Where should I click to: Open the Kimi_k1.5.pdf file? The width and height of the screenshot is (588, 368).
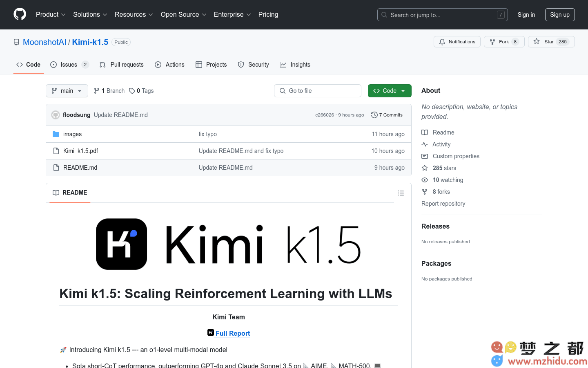coord(80,151)
